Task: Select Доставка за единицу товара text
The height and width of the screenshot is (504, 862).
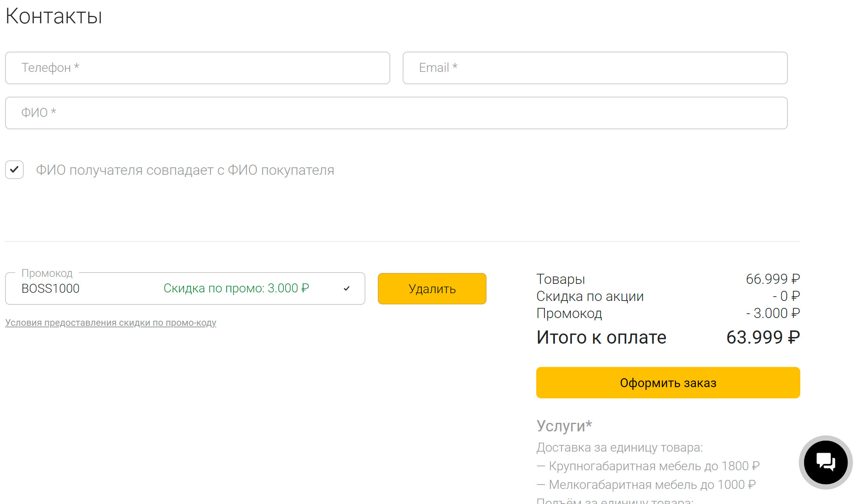Action: pyautogui.click(x=620, y=448)
